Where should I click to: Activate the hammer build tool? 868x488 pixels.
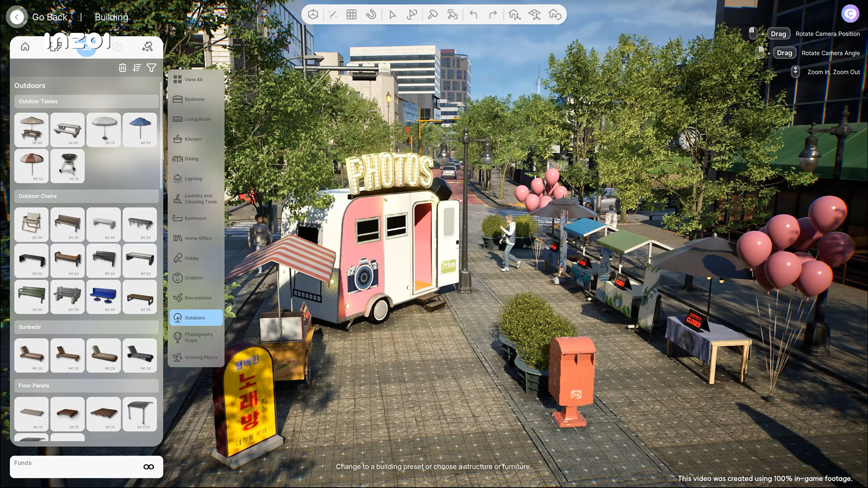click(x=433, y=14)
